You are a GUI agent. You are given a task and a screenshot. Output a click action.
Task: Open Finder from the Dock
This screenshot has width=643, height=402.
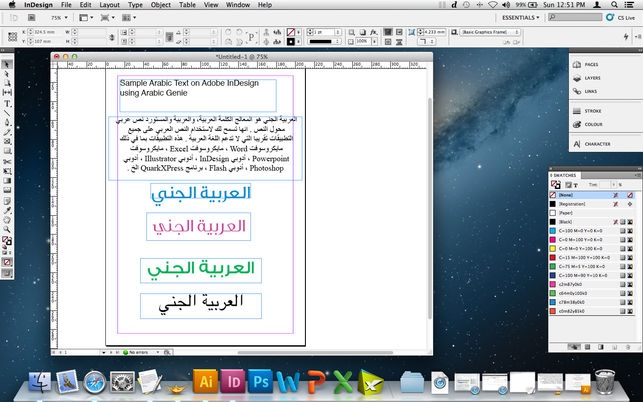[x=40, y=382]
